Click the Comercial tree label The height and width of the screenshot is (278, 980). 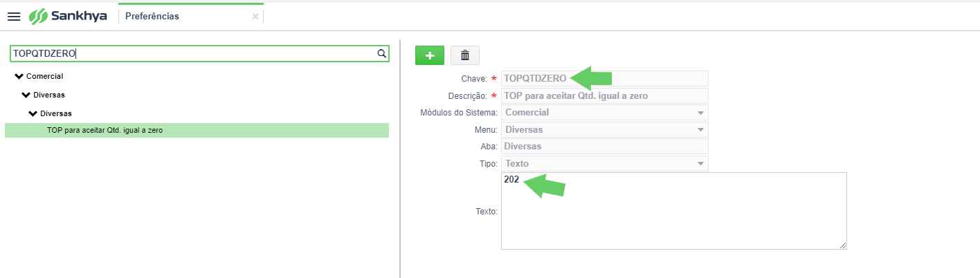point(45,76)
